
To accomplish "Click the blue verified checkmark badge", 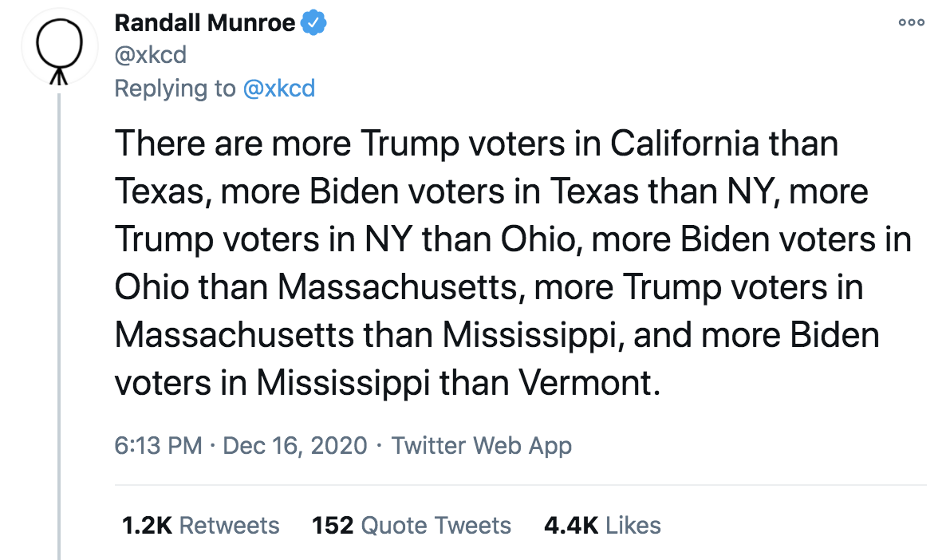I will pyautogui.click(x=313, y=24).
